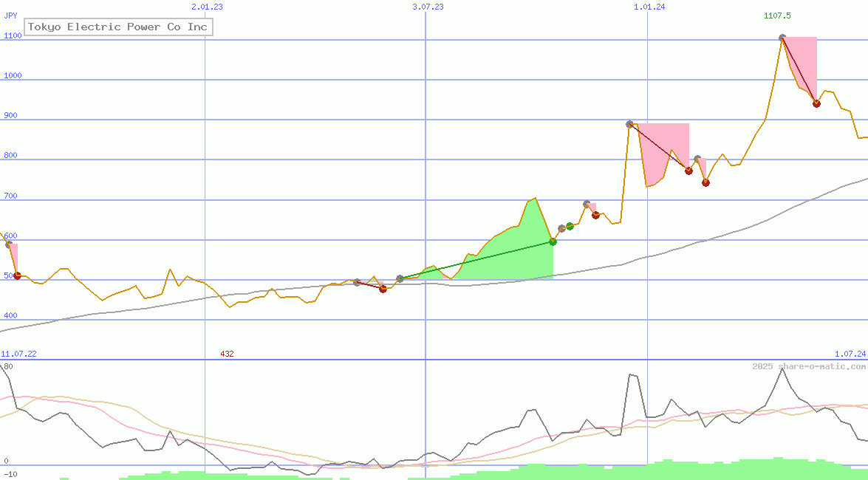This screenshot has width=868, height=480.
Task: Click the 1100 price axis label
Action: [13, 35]
